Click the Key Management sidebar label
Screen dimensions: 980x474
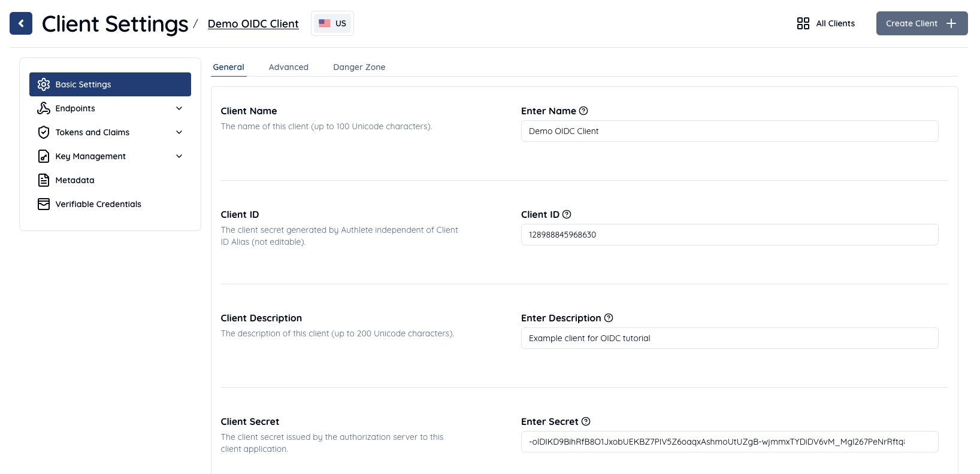coord(90,156)
